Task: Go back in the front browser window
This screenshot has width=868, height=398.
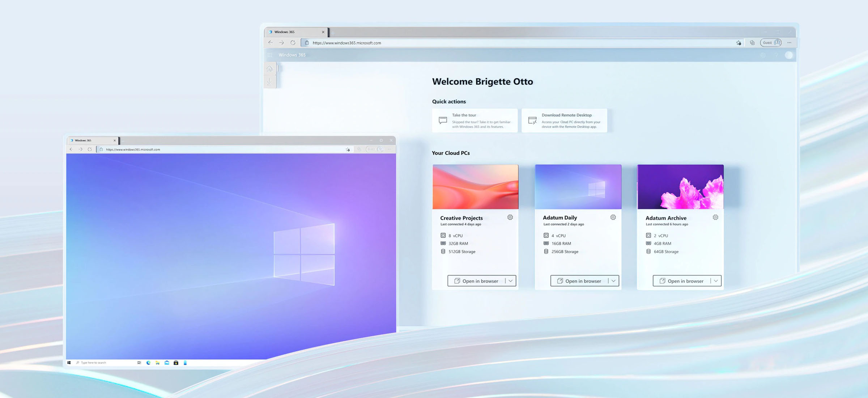Action: (x=71, y=149)
